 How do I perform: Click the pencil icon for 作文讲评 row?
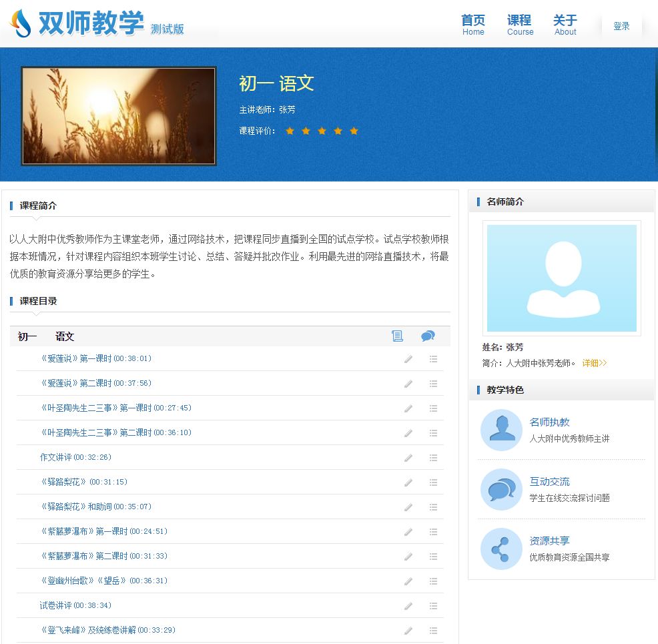pos(408,458)
